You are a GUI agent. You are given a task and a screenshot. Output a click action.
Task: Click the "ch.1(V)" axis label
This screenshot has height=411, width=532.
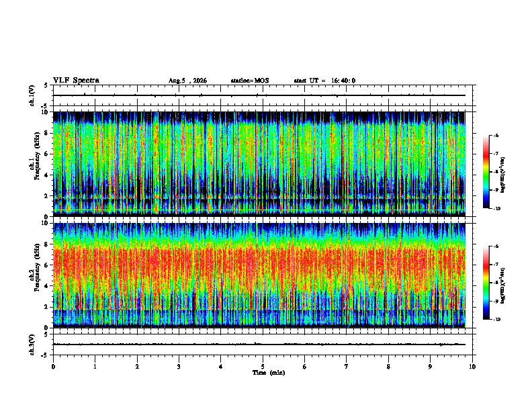[32, 95]
